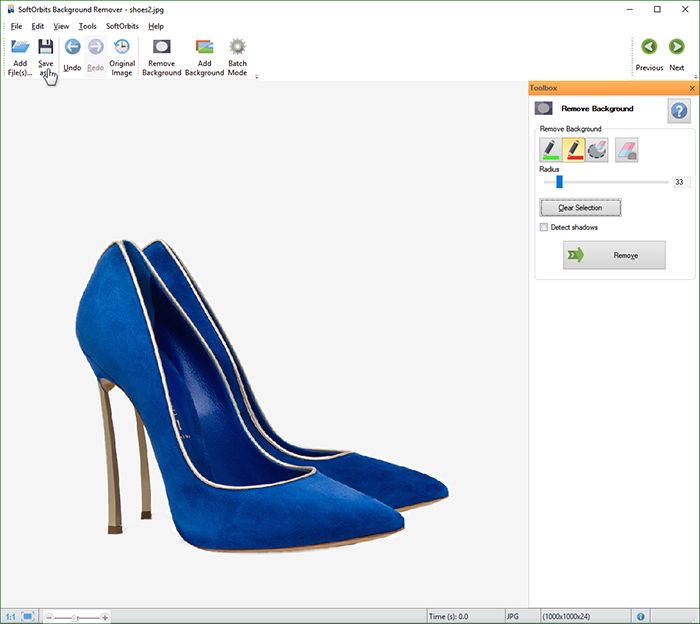The height and width of the screenshot is (624, 700).
Task: Click the Add File(s) folder icon
Action: (20, 46)
